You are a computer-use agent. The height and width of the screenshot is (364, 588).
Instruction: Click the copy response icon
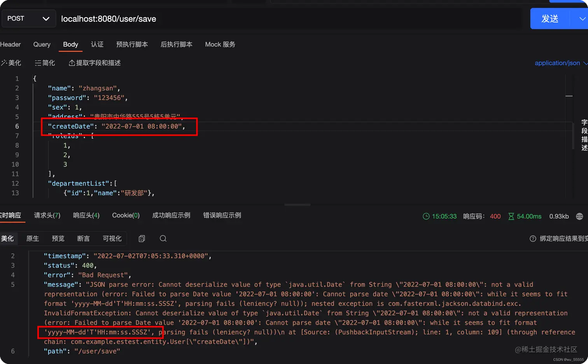[142, 239]
